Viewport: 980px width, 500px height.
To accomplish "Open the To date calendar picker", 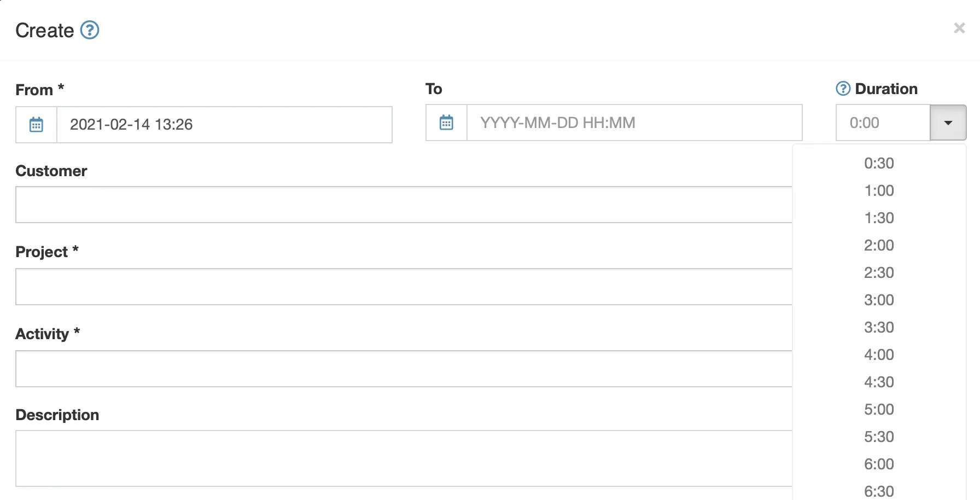I will (446, 123).
